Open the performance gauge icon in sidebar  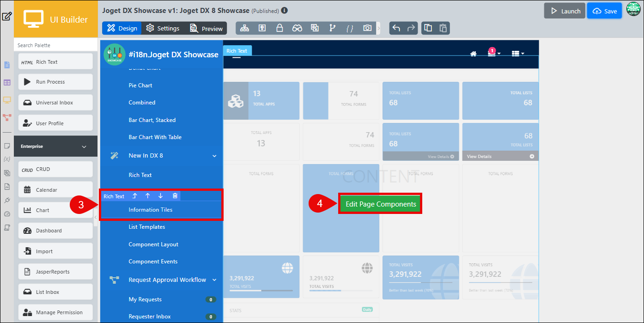pyautogui.click(x=7, y=214)
